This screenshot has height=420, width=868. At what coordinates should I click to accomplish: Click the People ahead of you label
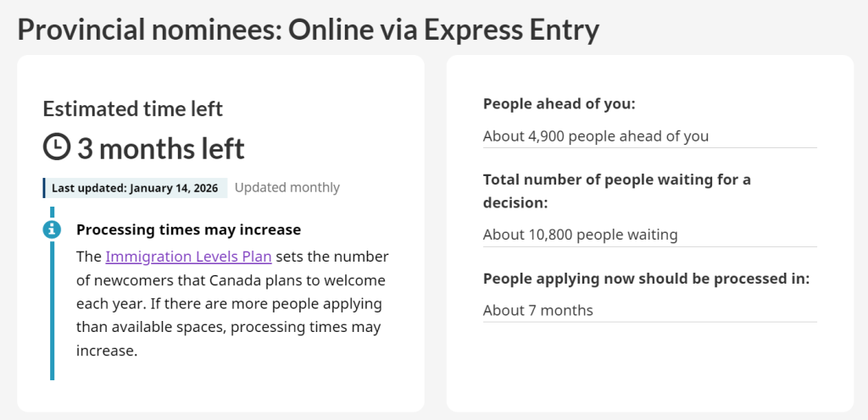[559, 104]
